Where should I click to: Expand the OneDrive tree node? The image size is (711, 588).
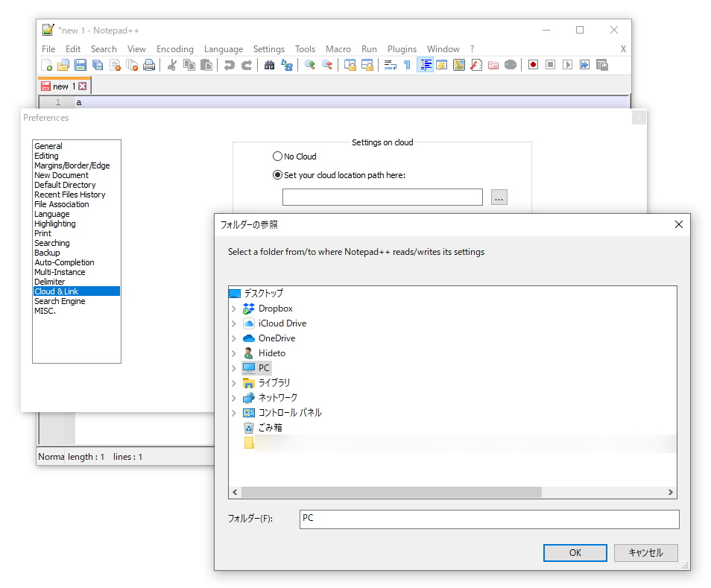[x=233, y=338]
